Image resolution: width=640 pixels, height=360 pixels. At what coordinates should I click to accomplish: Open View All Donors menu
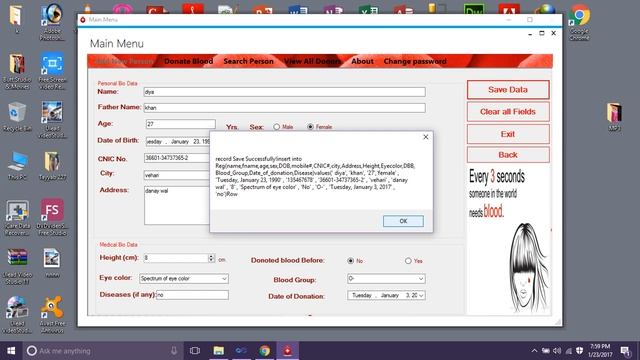click(312, 61)
